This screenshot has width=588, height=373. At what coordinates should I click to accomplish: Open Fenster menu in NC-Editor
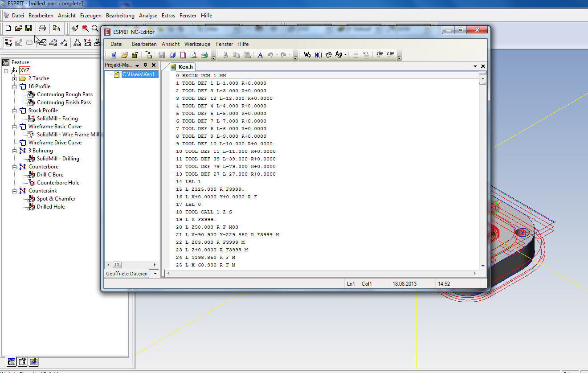point(225,44)
